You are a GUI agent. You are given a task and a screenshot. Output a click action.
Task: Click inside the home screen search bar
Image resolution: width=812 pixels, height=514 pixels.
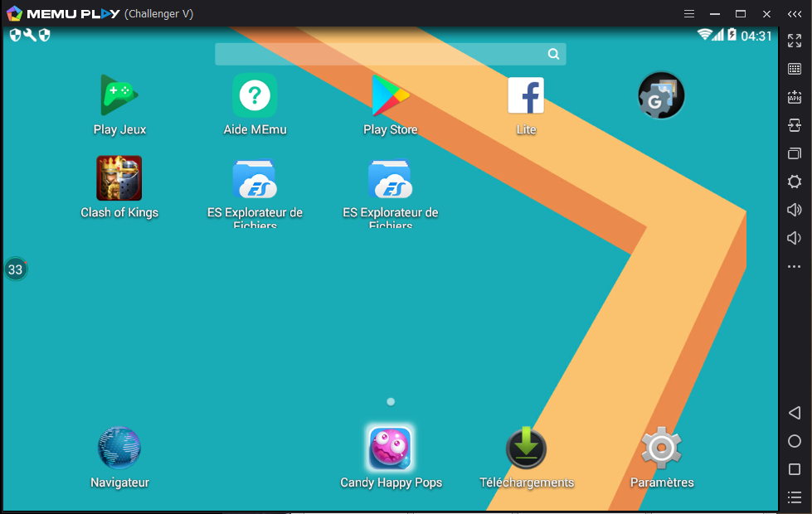[391, 55]
